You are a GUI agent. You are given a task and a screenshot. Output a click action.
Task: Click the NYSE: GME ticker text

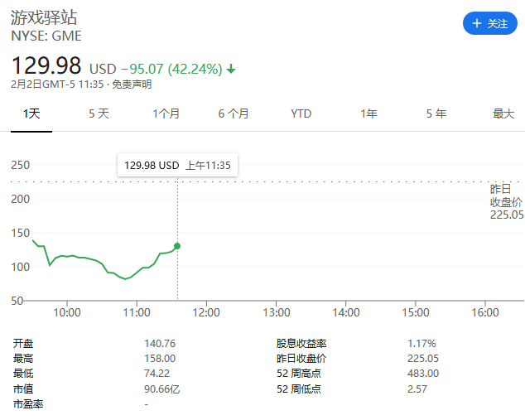pyautogui.click(x=46, y=36)
